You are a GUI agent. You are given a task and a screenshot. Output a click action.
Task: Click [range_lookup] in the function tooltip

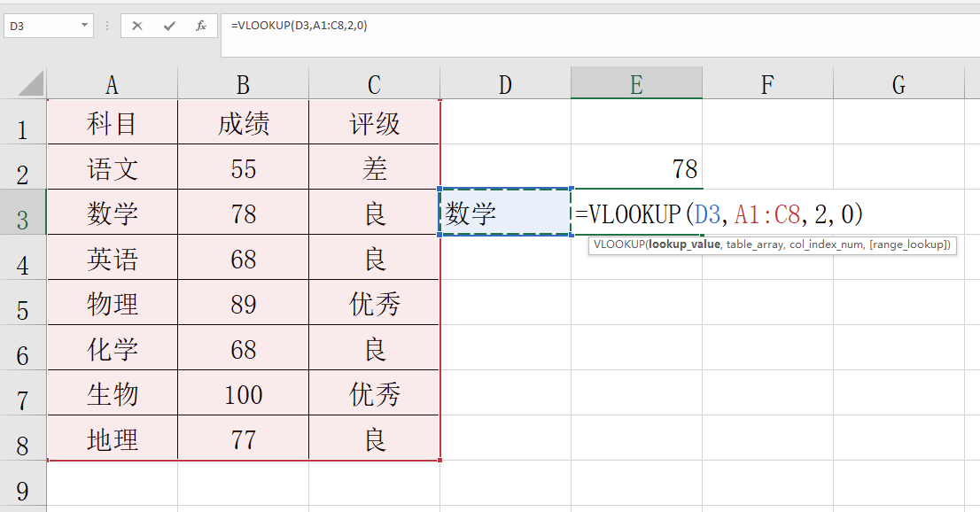tap(909, 244)
